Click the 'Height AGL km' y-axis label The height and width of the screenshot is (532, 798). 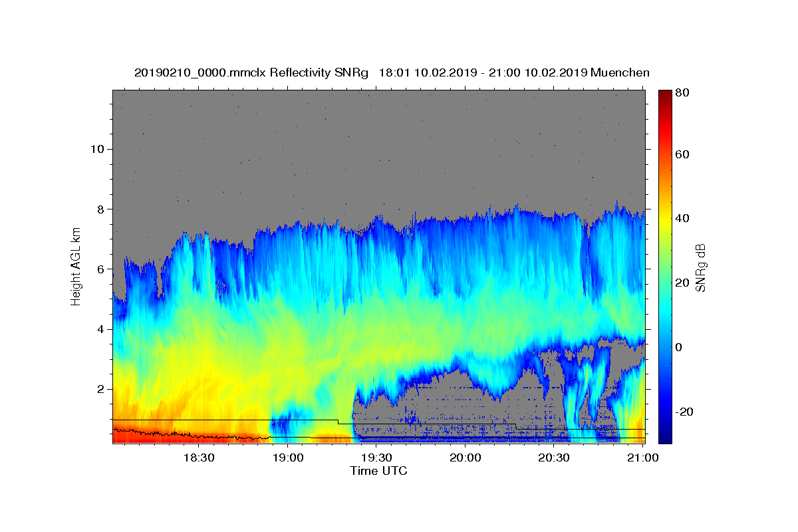click(76, 267)
